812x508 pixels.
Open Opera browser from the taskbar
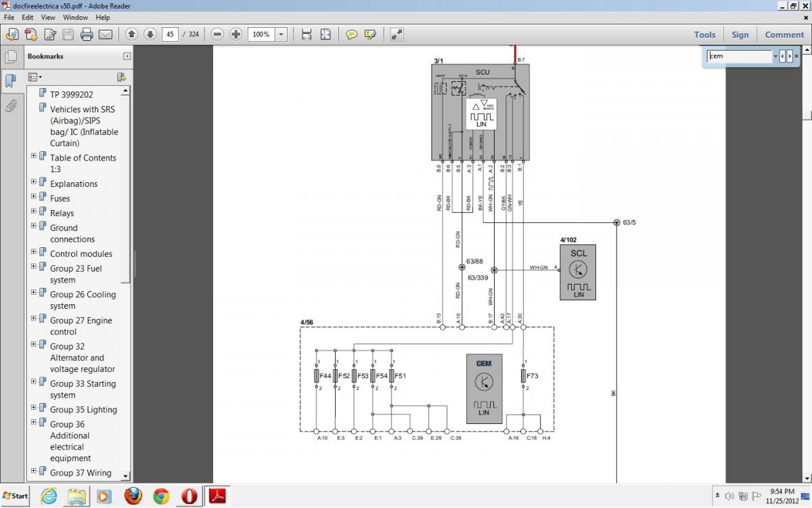pyautogui.click(x=189, y=496)
